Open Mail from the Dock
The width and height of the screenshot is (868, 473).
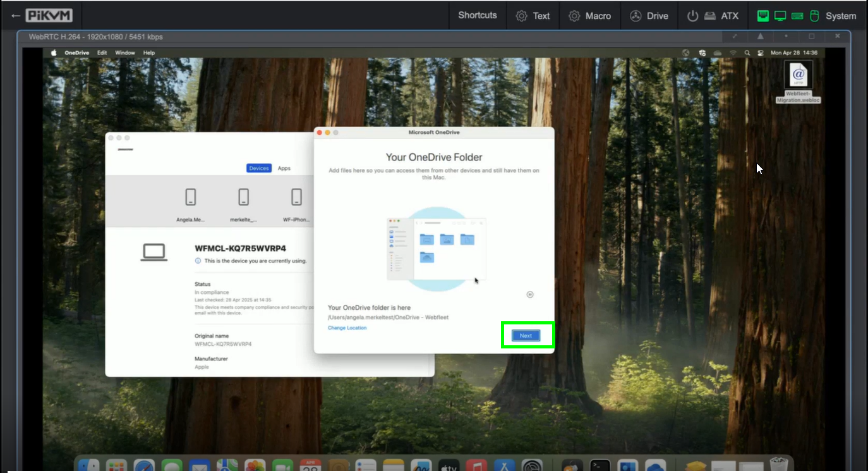click(x=200, y=466)
